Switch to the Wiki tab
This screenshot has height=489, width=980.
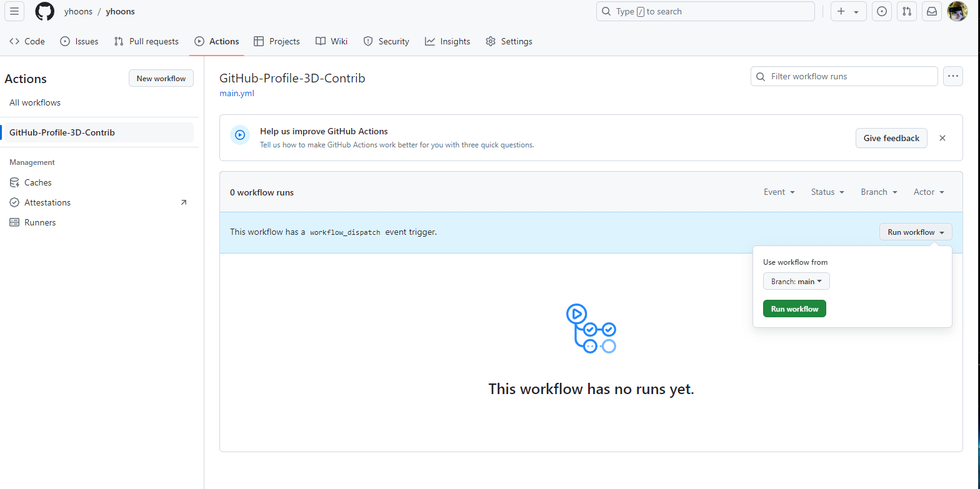tap(332, 41)
